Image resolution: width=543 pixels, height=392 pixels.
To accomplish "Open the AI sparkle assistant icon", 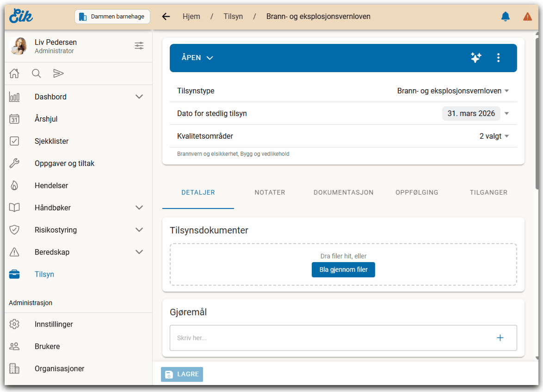I will tap(475, 58).
